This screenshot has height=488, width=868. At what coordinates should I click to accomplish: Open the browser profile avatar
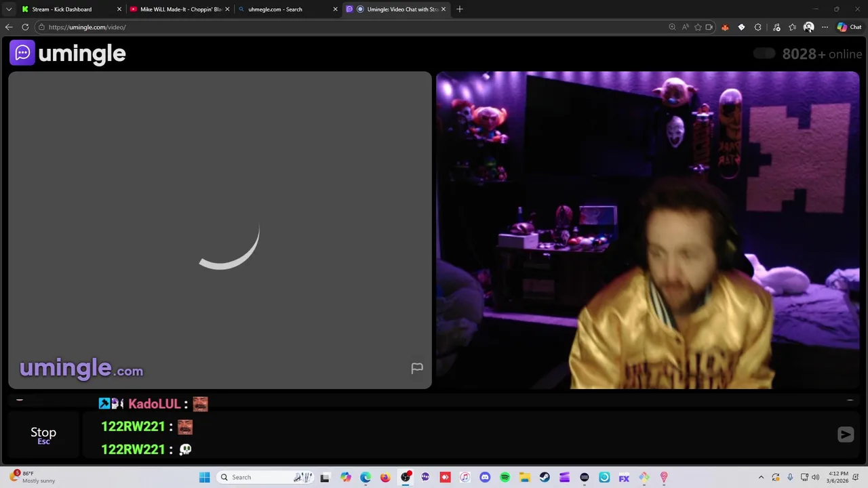(x=808, y=27)
